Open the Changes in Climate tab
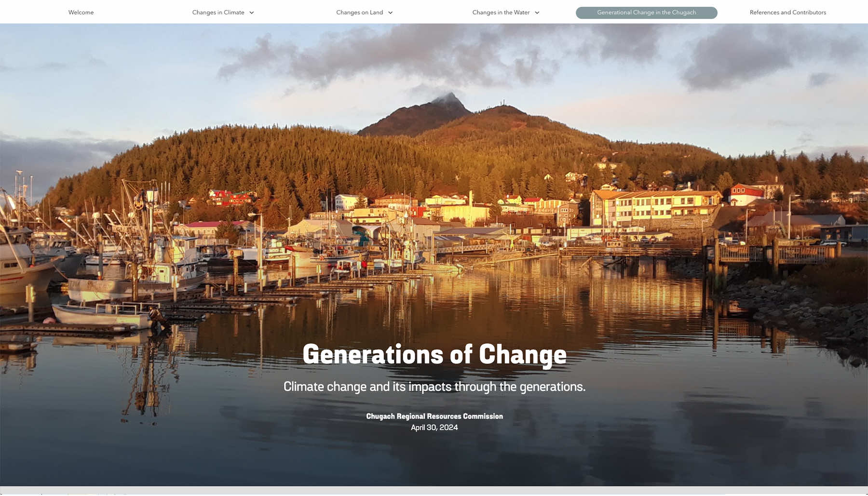The image size is (868, 496). (218, 13)
